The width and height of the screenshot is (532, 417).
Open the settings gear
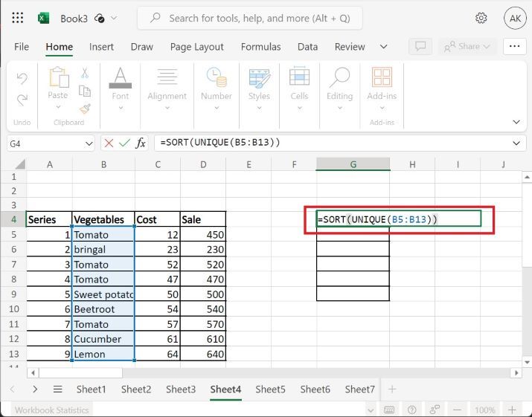pyautogui.click(x=481, y=18)
